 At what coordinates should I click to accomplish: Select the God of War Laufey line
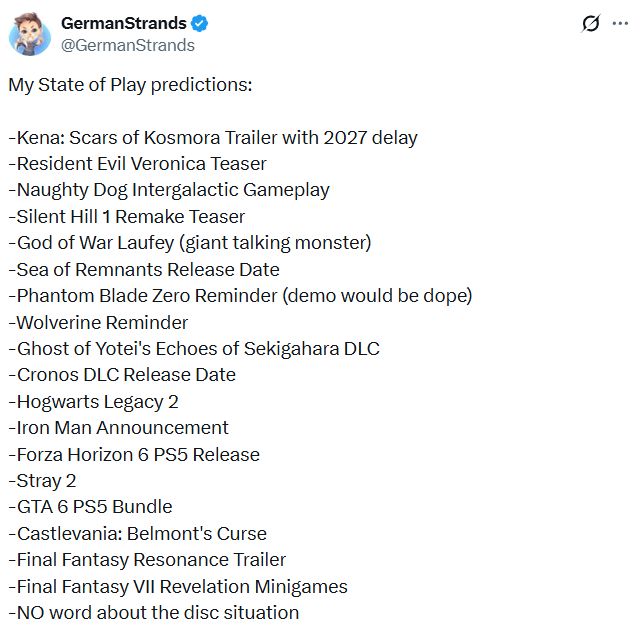(x=190, y=243)
